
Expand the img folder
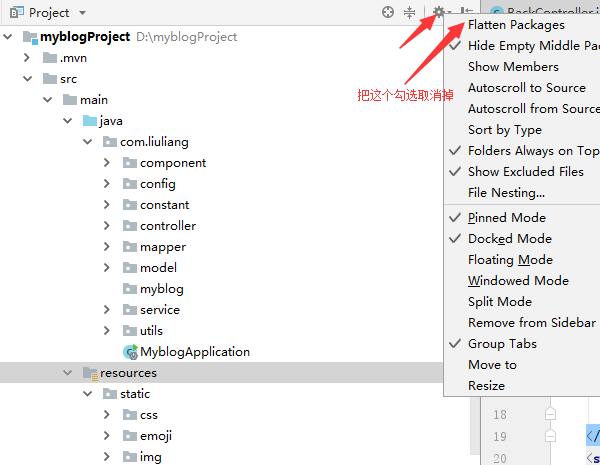click(107, 457)
